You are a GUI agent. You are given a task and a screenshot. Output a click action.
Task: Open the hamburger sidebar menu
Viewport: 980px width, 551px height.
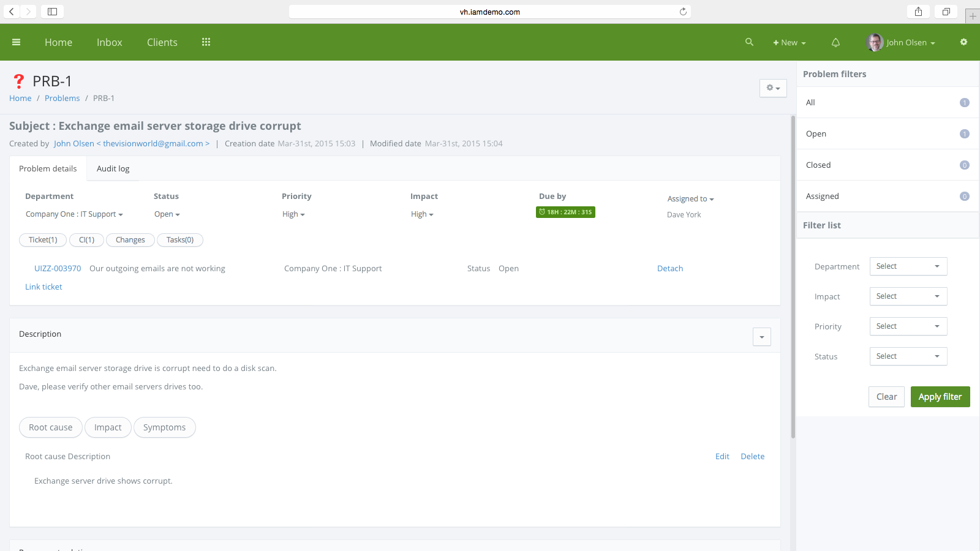(x=17, y=42)
